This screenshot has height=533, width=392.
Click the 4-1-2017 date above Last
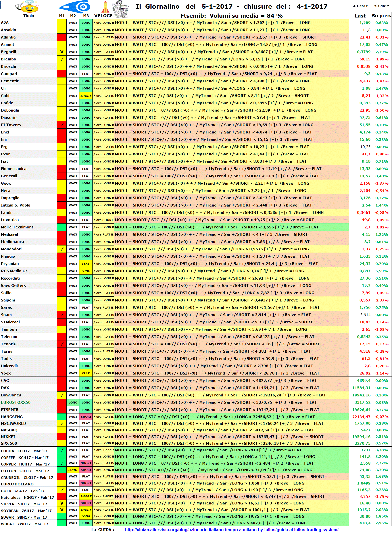pos(360,6)
